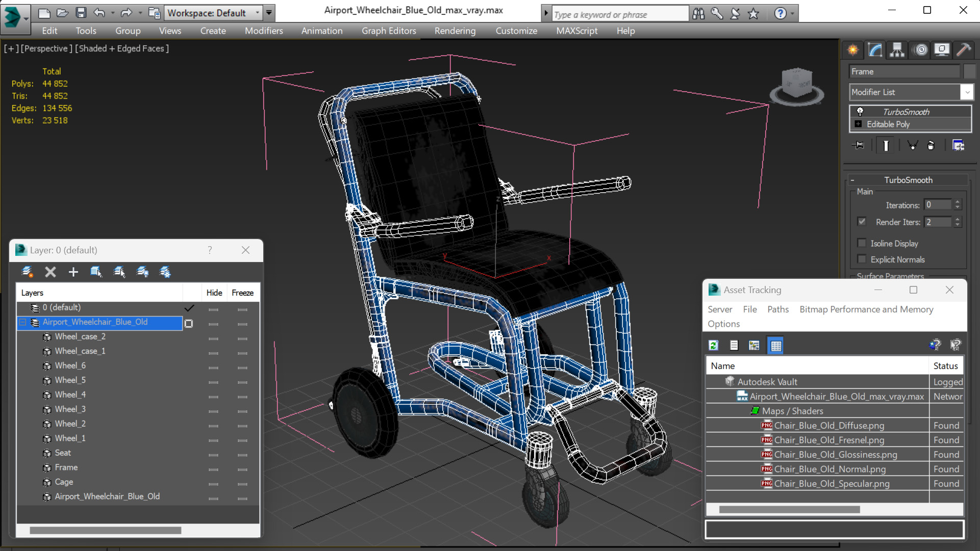Open the Modifier List dropdown
980x551 pixels.
(x=967, y=92)
